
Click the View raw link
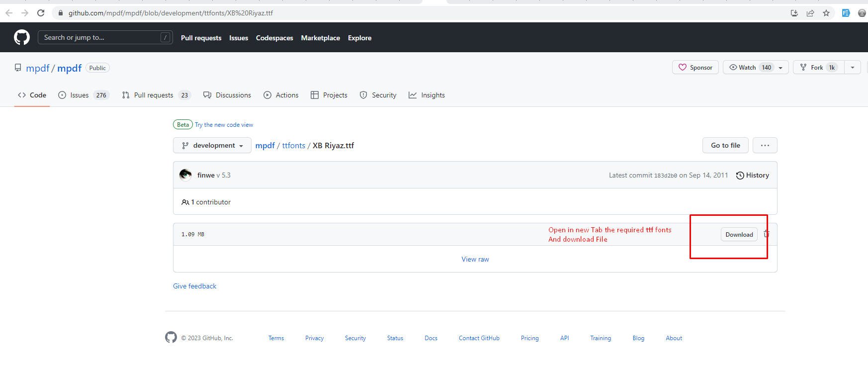click(475, 259)
